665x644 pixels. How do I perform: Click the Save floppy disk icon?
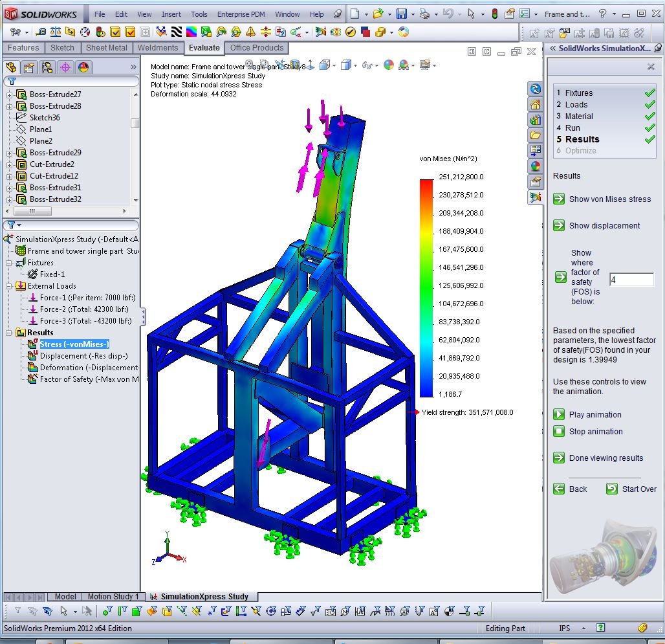coord(401,14)
